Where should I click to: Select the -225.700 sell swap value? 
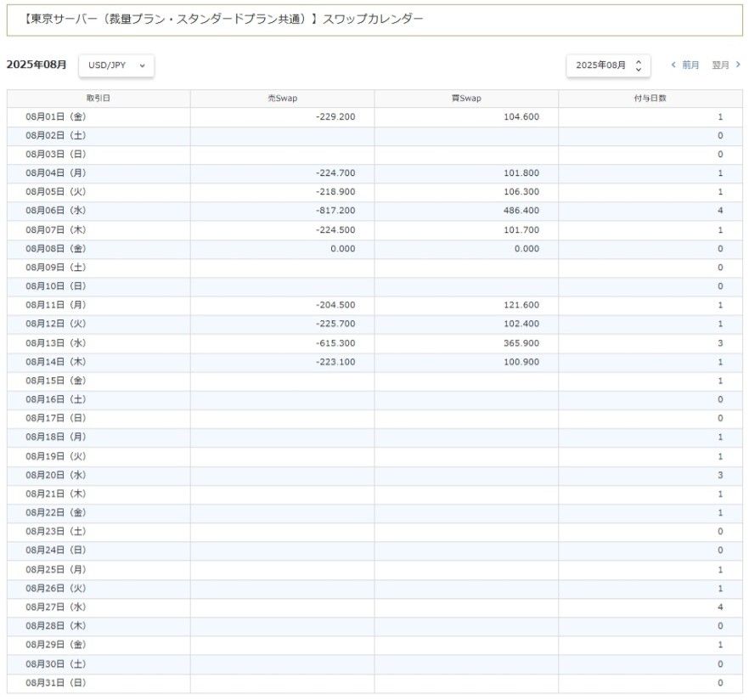pyautogui.click(x=335, y=324)
